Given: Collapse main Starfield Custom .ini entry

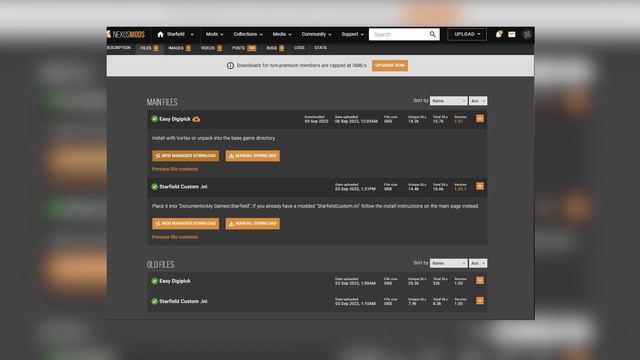Looking at the screenshot, I should coord(480,186).
